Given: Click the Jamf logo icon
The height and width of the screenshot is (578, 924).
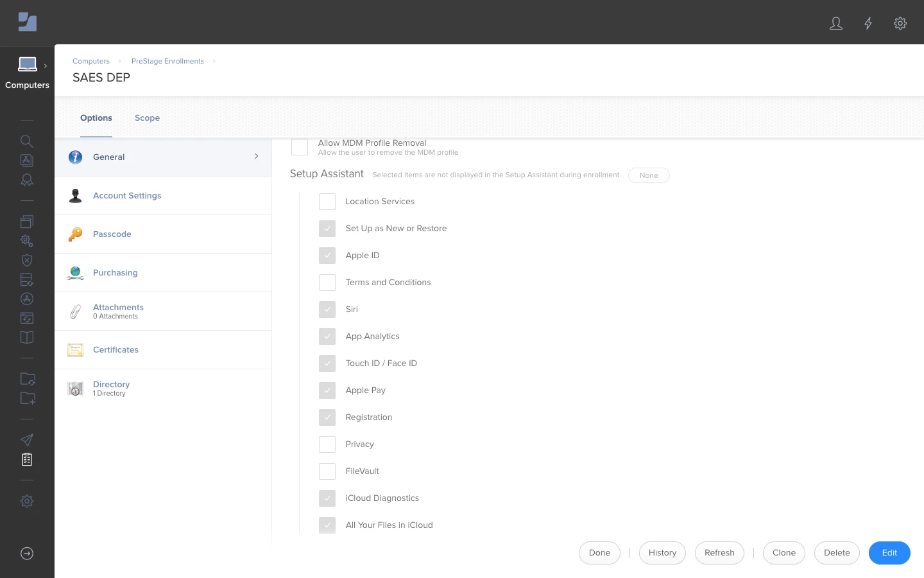Looking at the screenshot, I should [x=28, y=22].
